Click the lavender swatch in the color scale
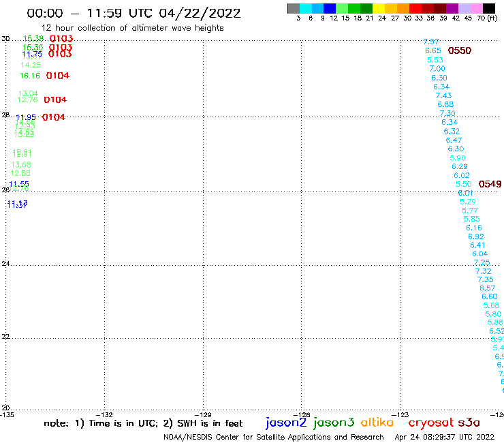 tap(464, 8)
